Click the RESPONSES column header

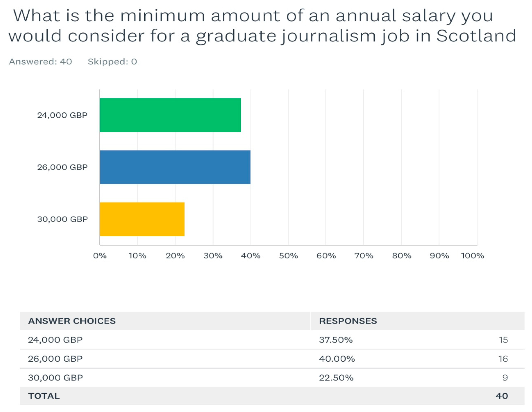(x=348, y=321)
